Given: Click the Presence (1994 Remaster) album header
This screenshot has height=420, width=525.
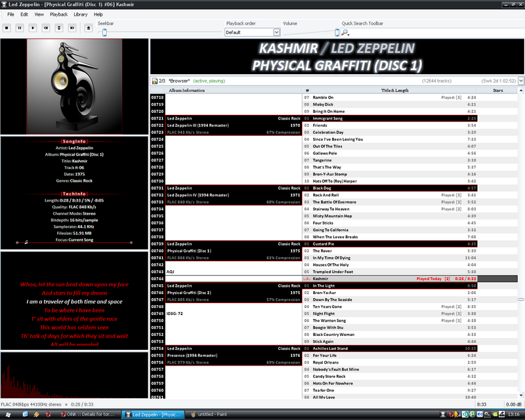Looking at the screenshot, I should pyautogui.click(x=234, y=355).
